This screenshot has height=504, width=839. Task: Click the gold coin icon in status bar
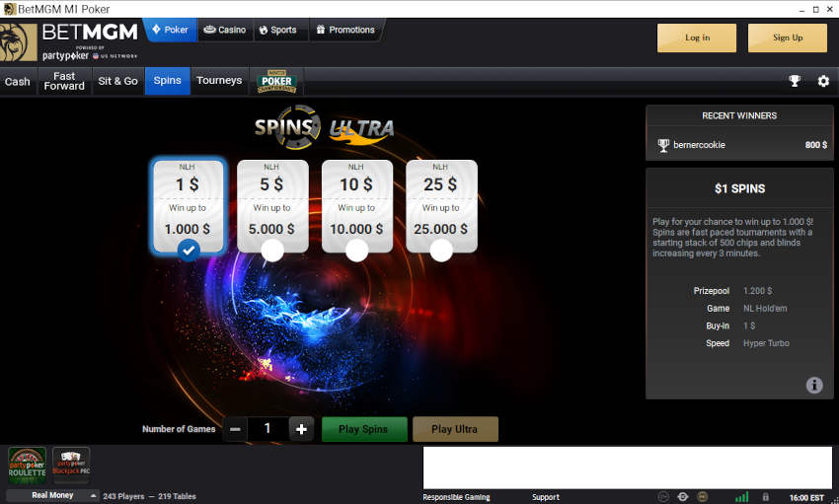pos(702,497)
